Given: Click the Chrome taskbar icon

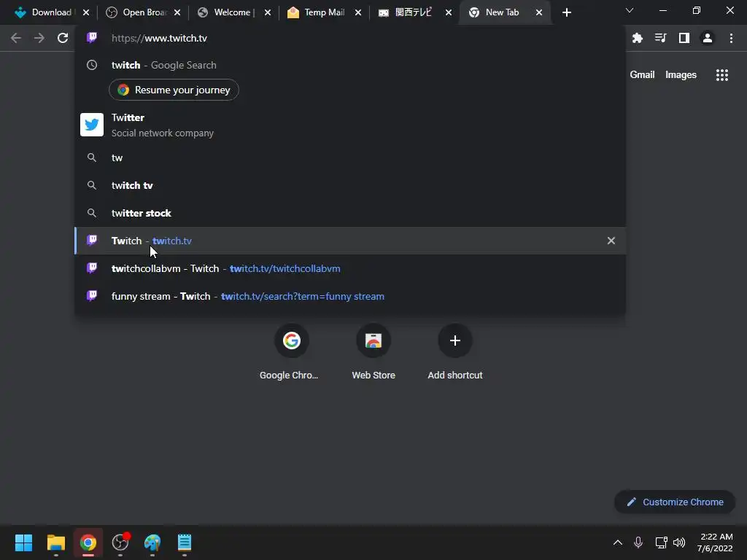Looking at the screenshot, I should pos(88,542).
